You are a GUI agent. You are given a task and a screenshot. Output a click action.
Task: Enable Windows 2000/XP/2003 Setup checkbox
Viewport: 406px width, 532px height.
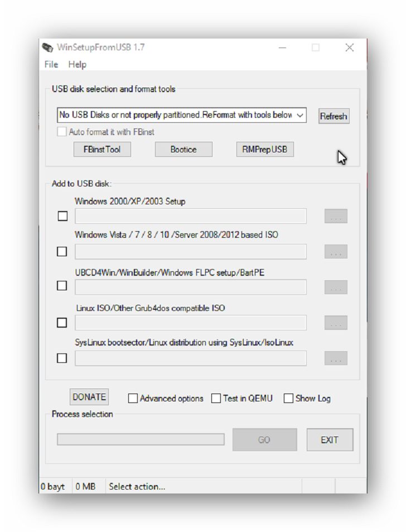[x=62, y=216]
